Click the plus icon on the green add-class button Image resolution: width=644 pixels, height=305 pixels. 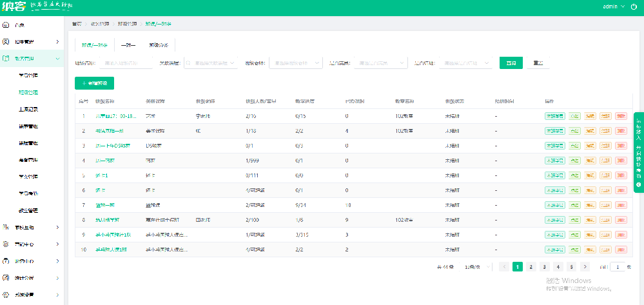(x=84, y=83)
